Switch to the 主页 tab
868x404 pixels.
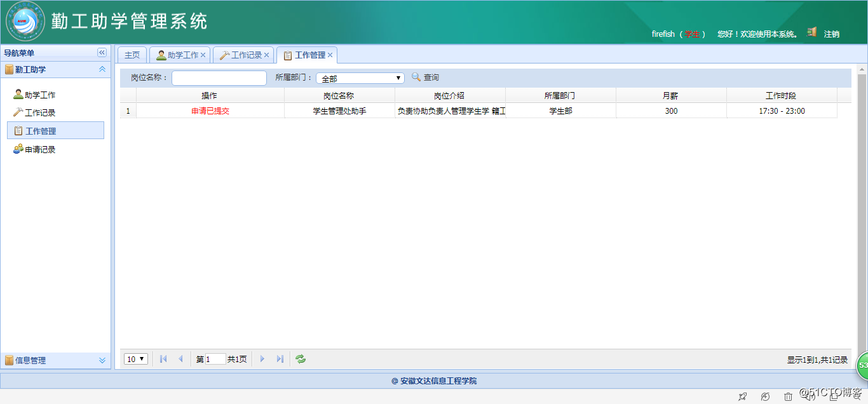pyautogui.click(x=132, y=55)
